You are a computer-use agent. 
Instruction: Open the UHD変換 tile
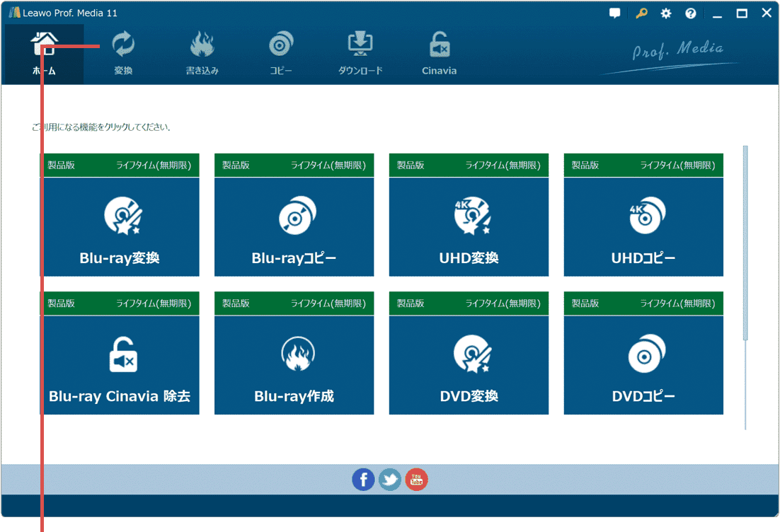[x=469, y=226]
